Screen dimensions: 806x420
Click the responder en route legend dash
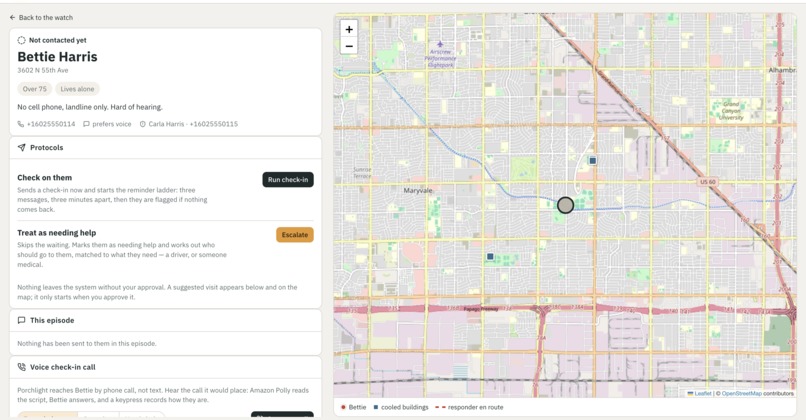pos(440,407)
